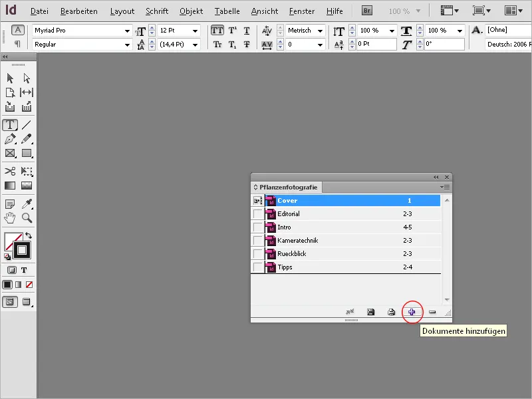Viewport: 532px width, 399px height.
Task: Click the baseline shift 0 Pt field
Action: [376, 44]
